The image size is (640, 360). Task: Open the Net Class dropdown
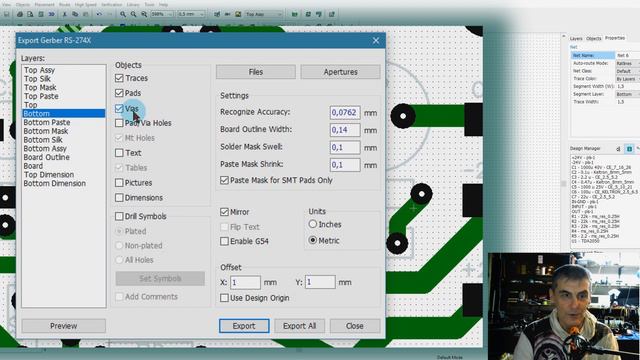tap(628, 71)
